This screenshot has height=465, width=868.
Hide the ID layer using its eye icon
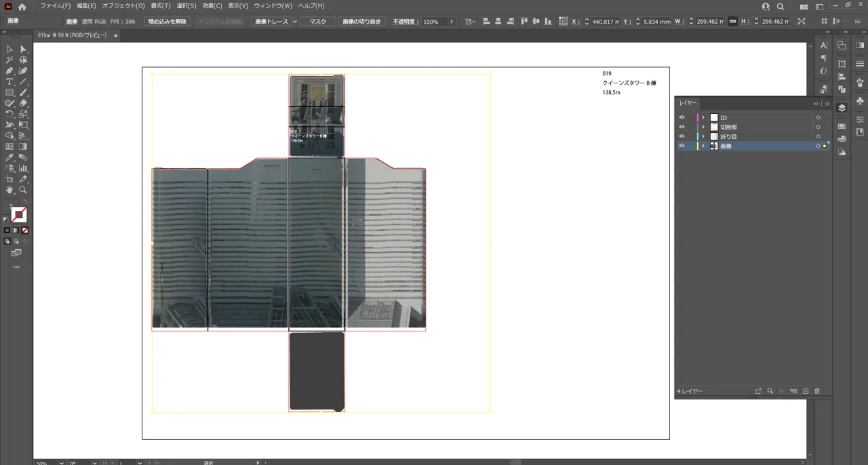(682, 117)
